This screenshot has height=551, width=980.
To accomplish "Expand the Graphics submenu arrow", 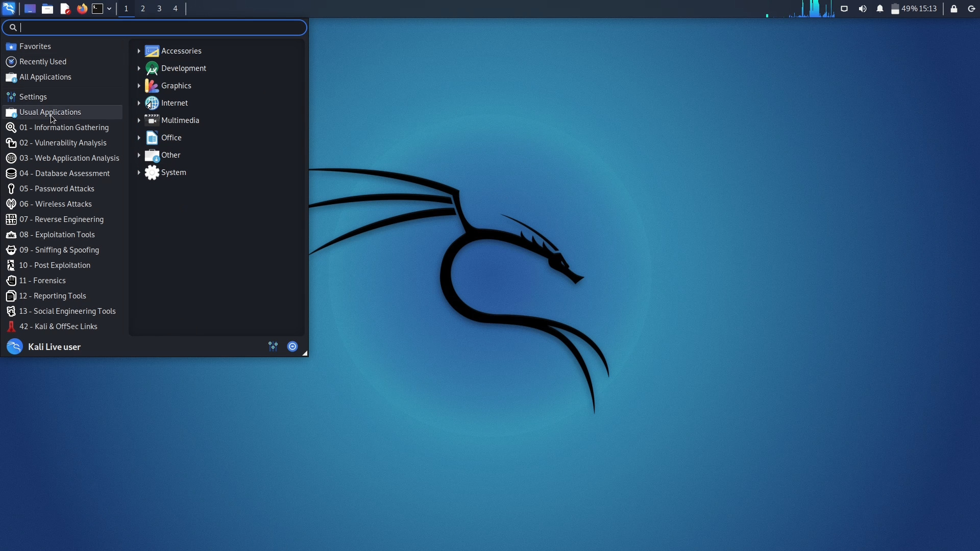I will pyautogui.click(x=139, y=86).
